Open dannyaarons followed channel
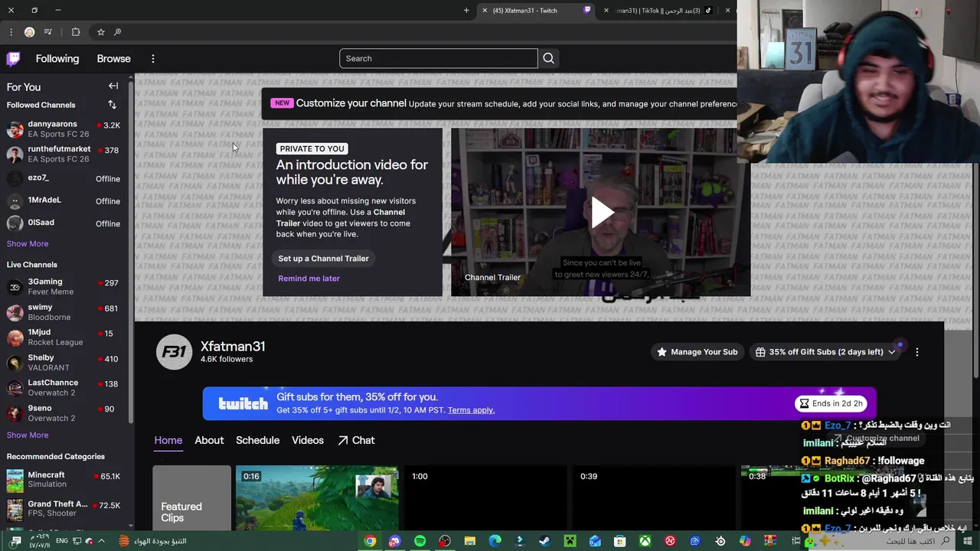This screenshot has width=980, height=551. [64, 129]
